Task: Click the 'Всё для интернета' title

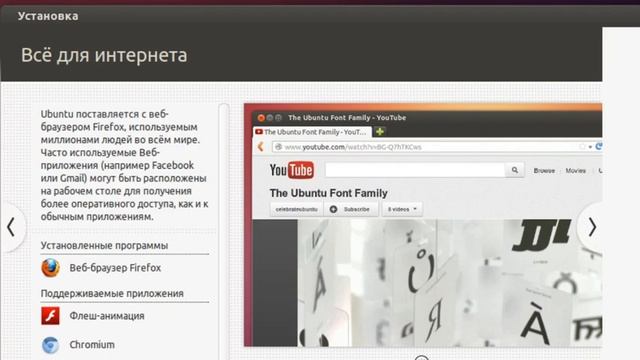Action: [x=104, y=55]
